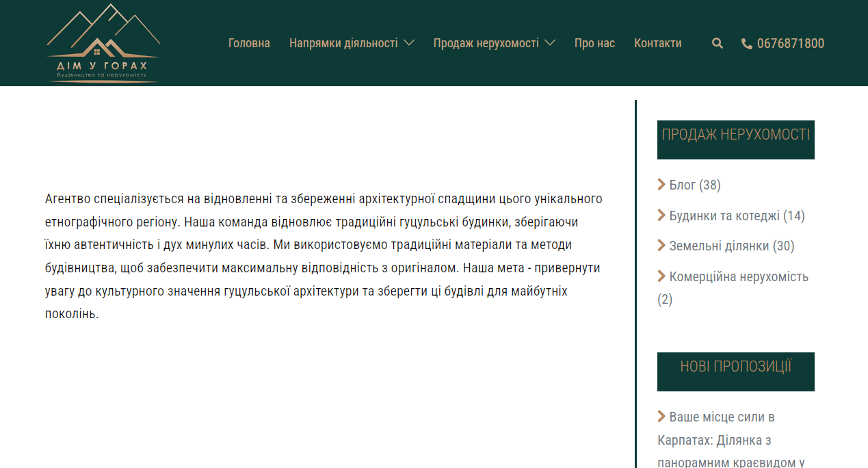Call the number 0676871800
The width and height of the screenshot is (868, 468).
click(791, 44)
